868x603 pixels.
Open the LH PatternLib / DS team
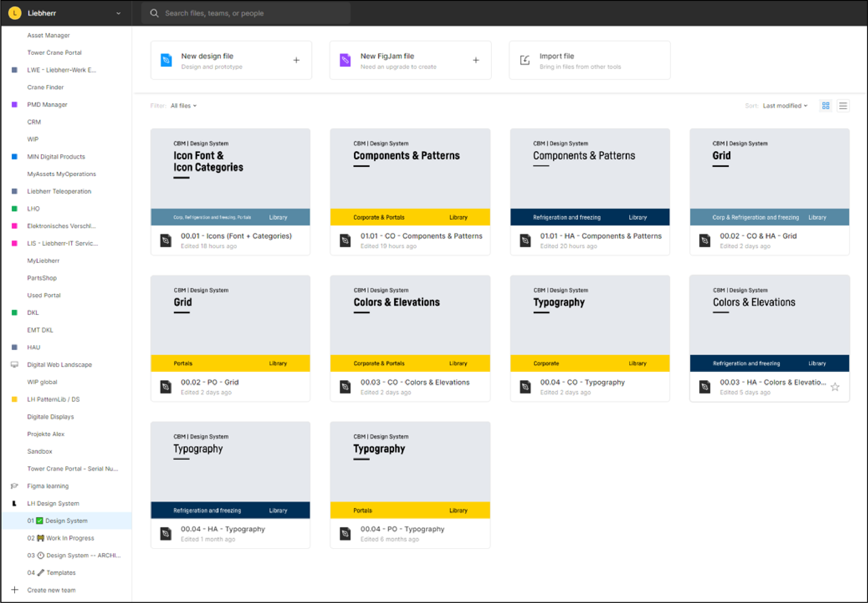[53, 399]
